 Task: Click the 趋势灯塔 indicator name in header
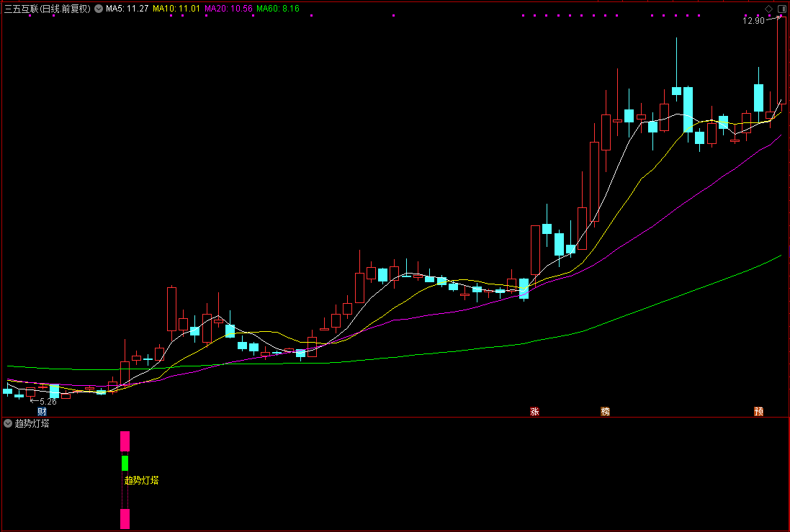point(32,423)
